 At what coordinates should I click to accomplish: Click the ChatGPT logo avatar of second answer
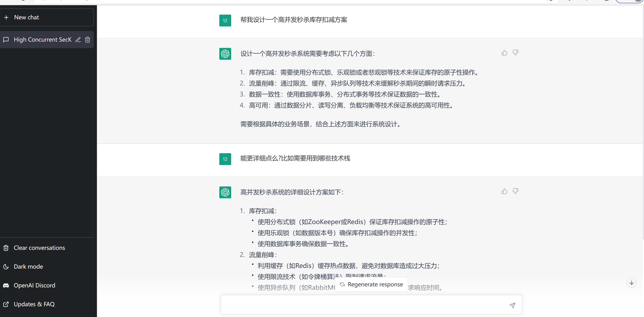coord(225,192)
